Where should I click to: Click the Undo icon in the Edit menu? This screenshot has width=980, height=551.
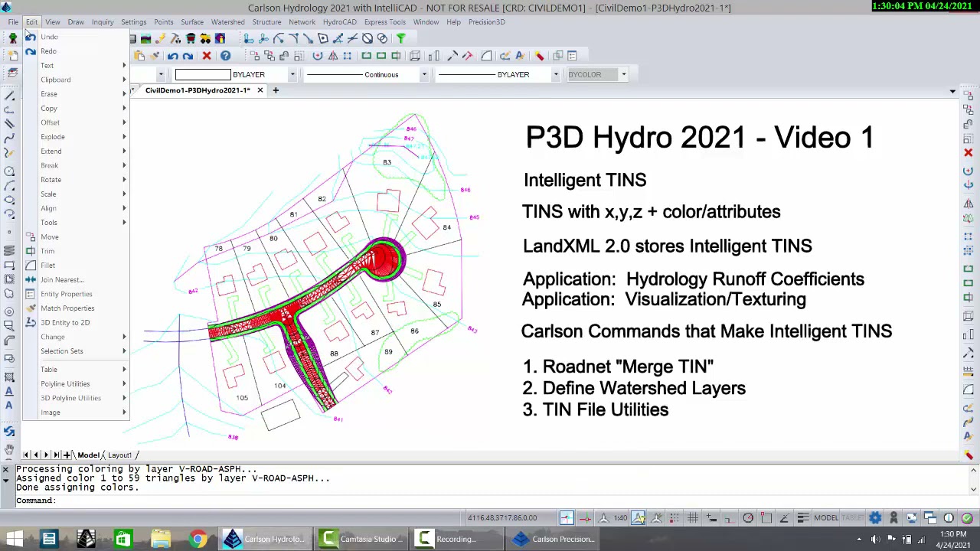coord(30,37)
